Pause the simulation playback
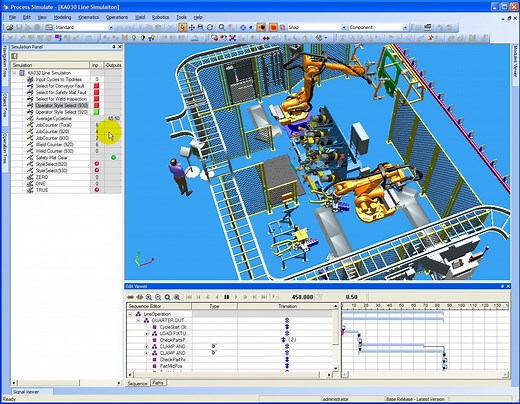520x404 pixels. [x=227, y=297]
